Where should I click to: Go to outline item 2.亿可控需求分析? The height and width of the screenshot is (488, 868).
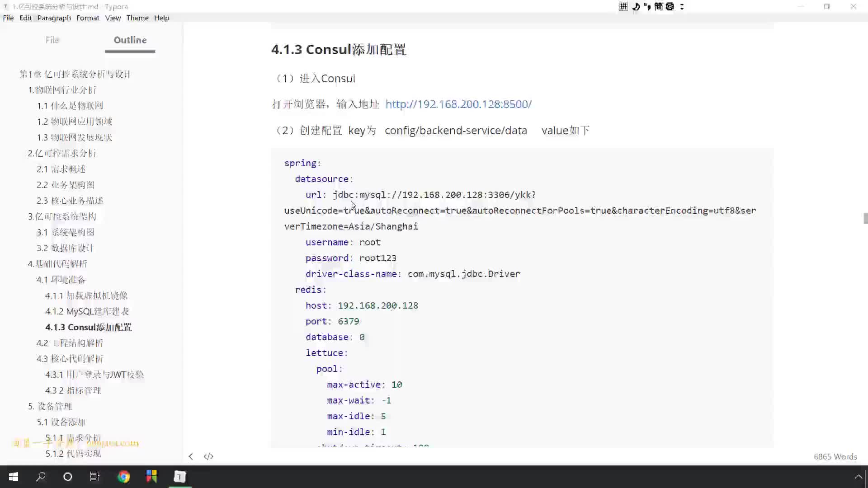(x=62, y=153)
